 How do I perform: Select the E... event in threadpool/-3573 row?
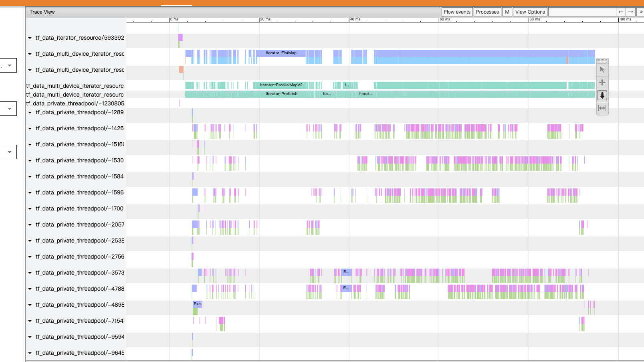point(346,272)
